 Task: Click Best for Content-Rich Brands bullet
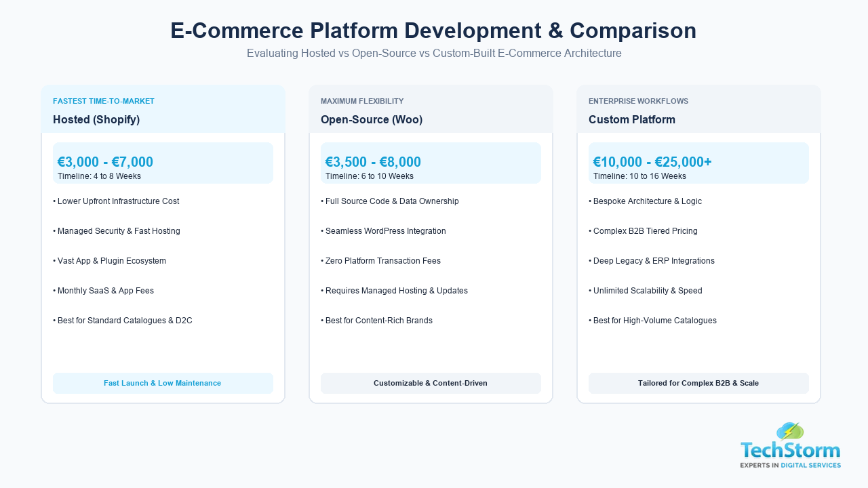[376, 321]
